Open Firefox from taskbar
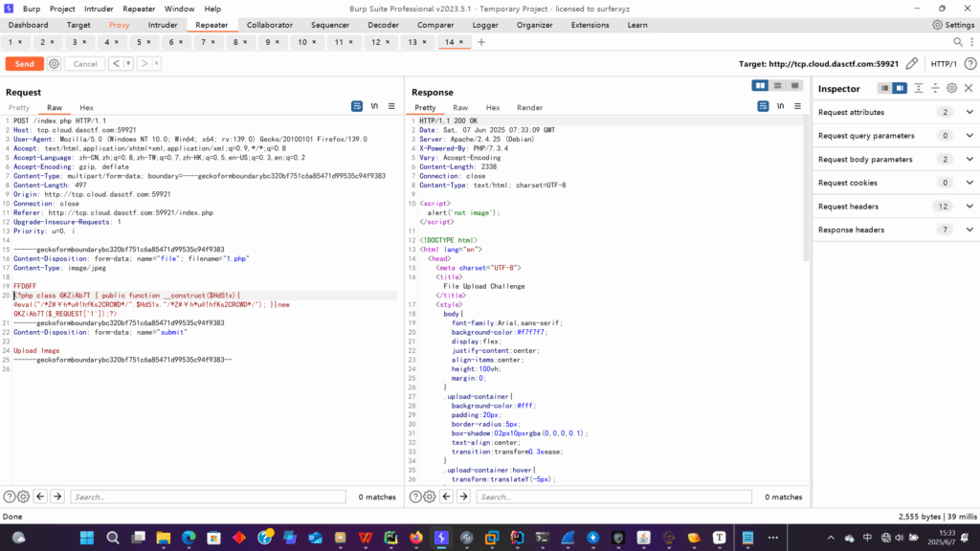The width and height of the screenshot is (980, 551). tap(416, 538)
